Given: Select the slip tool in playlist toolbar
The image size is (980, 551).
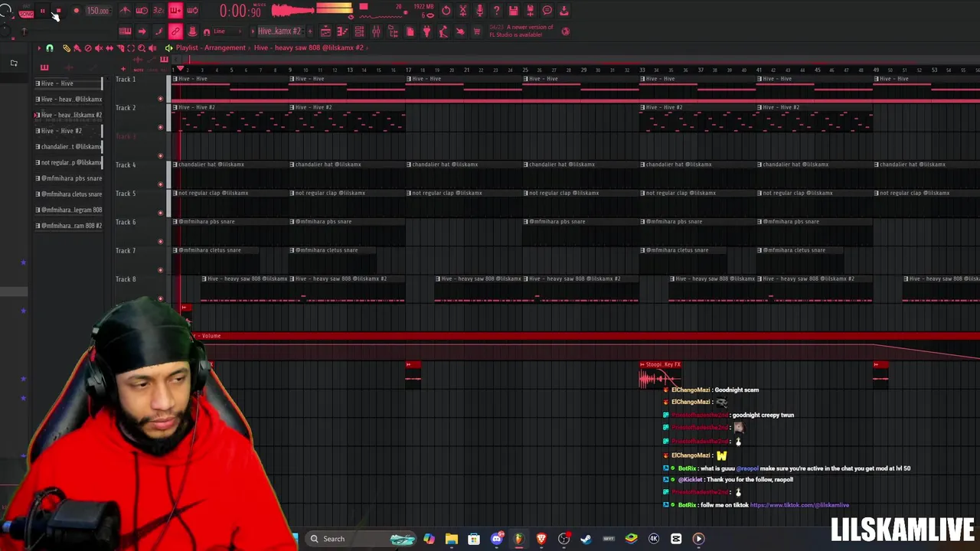Looking at the screenshot, I should [x=109, y=48].
